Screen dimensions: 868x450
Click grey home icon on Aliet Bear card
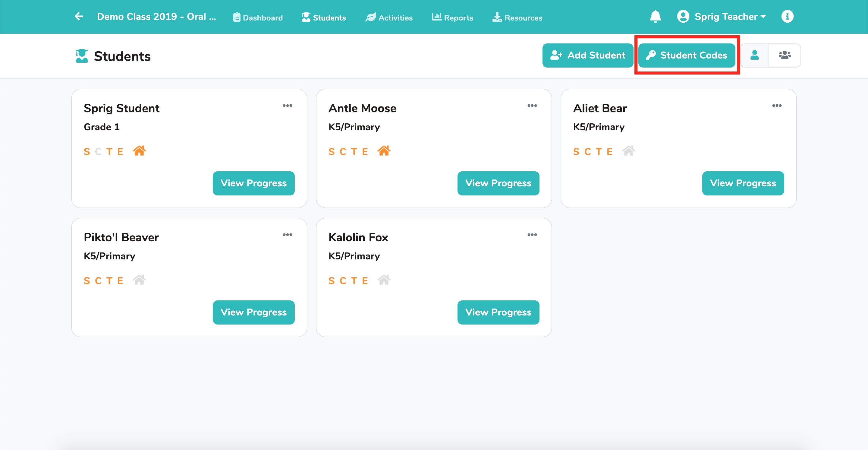pyautogui.click(x=628, y=151)
